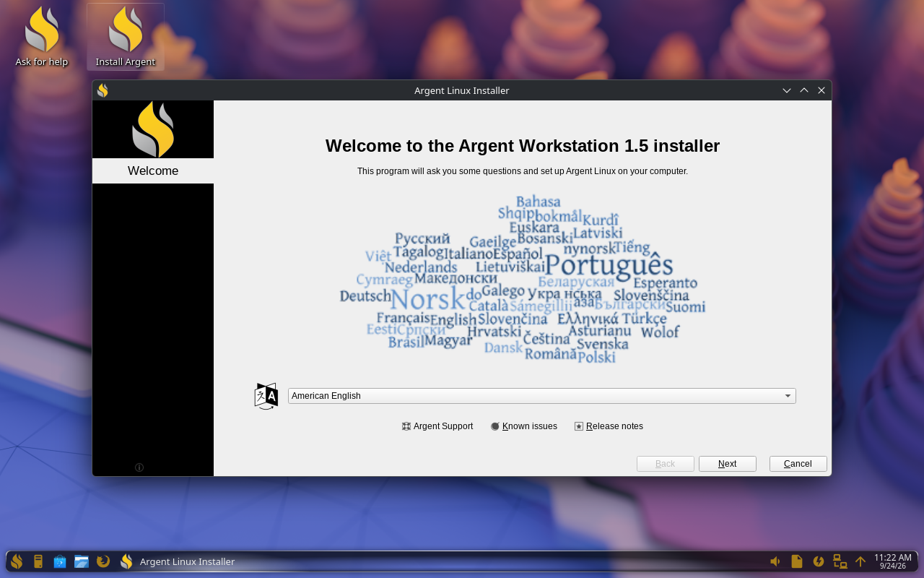Launch the software store from taskbar
924x578 pixels.
pos(60,561)
